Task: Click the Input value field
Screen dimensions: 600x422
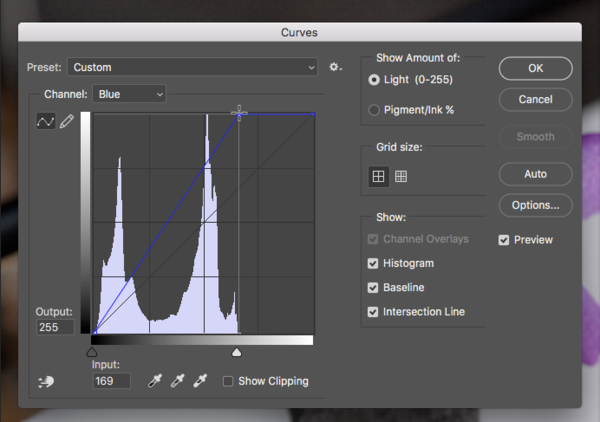Action: pos(111,381)
